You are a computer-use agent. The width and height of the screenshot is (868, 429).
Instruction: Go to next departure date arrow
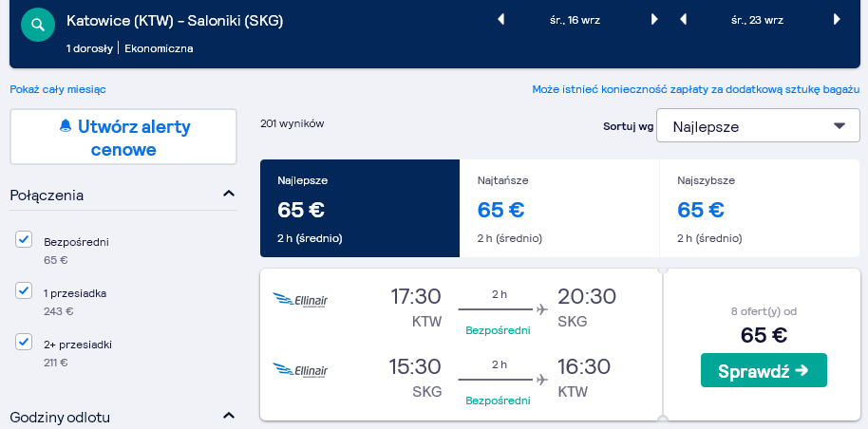click(654, 20)
